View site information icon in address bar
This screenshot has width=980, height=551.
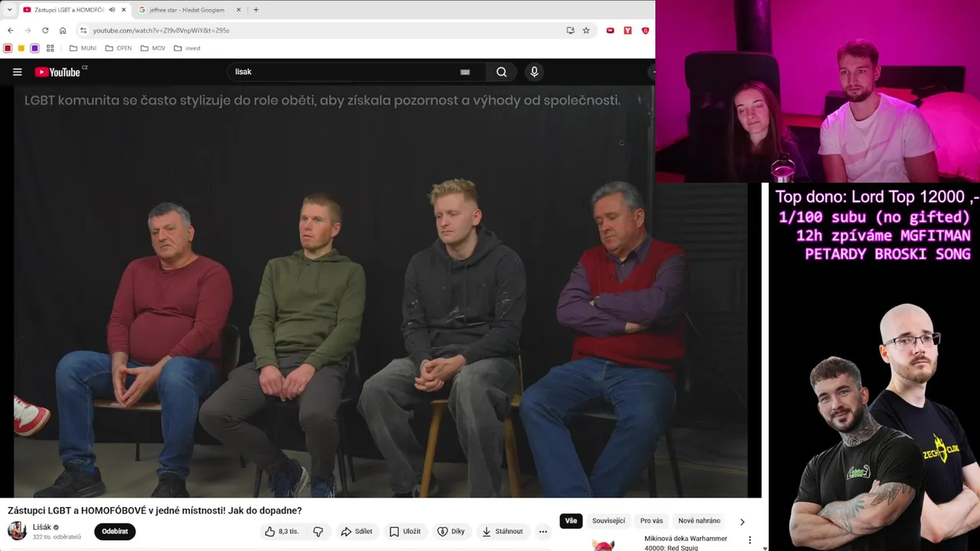pyautogui.click(x=83, y=31)
